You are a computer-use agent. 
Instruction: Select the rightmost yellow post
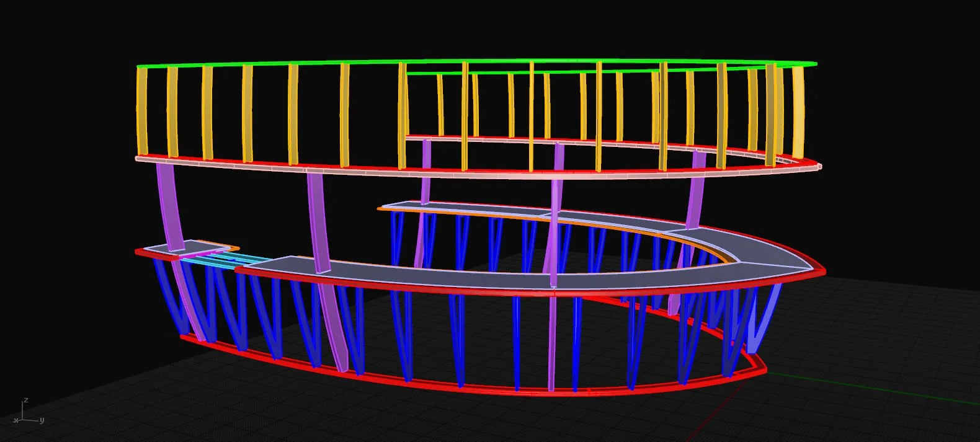pyautogui.click(x=798, y=112)
